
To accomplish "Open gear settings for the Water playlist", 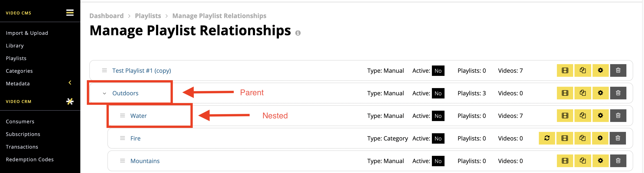I will click(600, 115).
